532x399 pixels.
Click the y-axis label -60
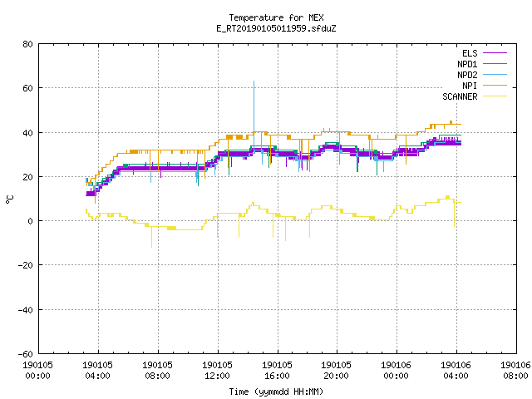(26, 354)
